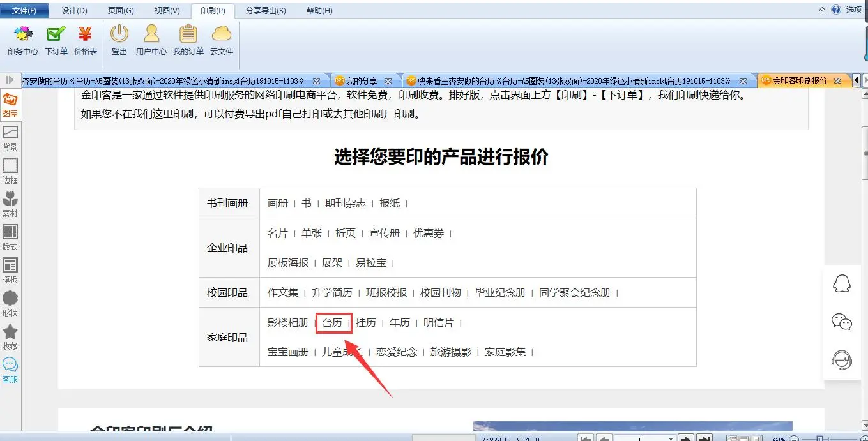Select the 素材 materials sidebar panel
Image resolution: width=868 pixels, height=441 pixels.
coord(10,205)
